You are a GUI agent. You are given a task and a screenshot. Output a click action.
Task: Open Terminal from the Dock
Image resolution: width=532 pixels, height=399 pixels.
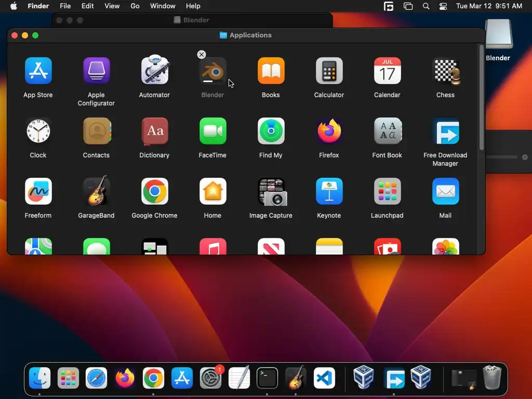tap(268, 378)
